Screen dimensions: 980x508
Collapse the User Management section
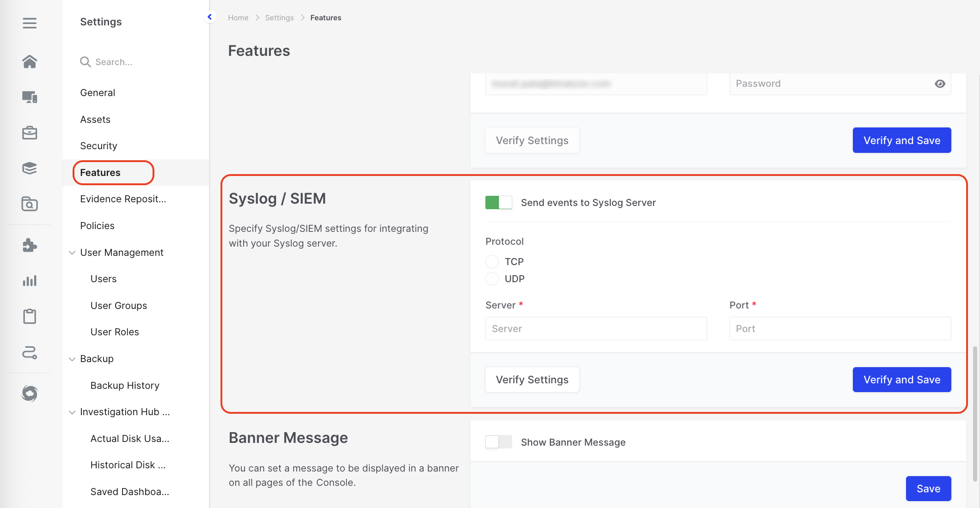coord(72,253)
